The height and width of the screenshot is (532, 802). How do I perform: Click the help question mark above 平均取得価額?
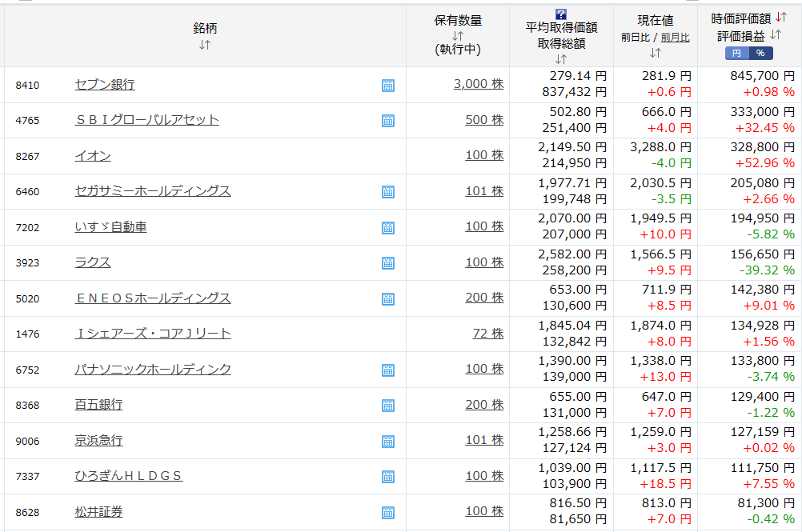pos(561,14)
